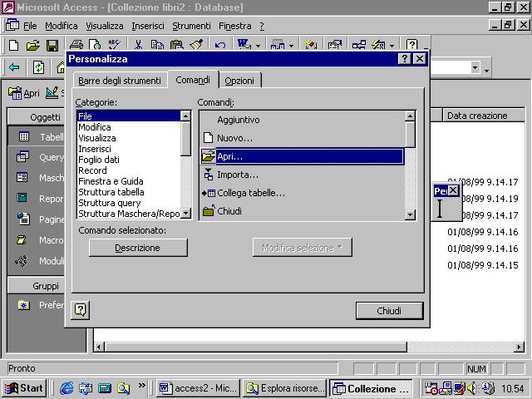The height and width of the screenshot is (399, 532).
Task: Open the Modifica menu
Action: pos(61,26)
